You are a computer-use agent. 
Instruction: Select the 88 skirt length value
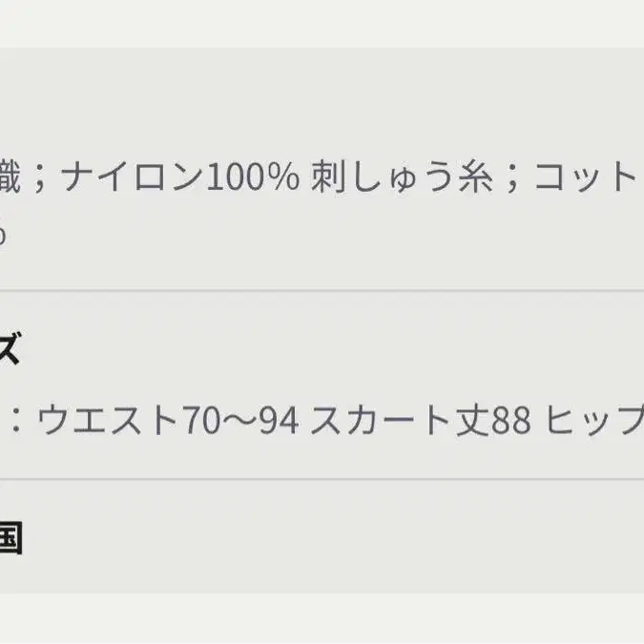pyautogui.click(x=510, y=421)
